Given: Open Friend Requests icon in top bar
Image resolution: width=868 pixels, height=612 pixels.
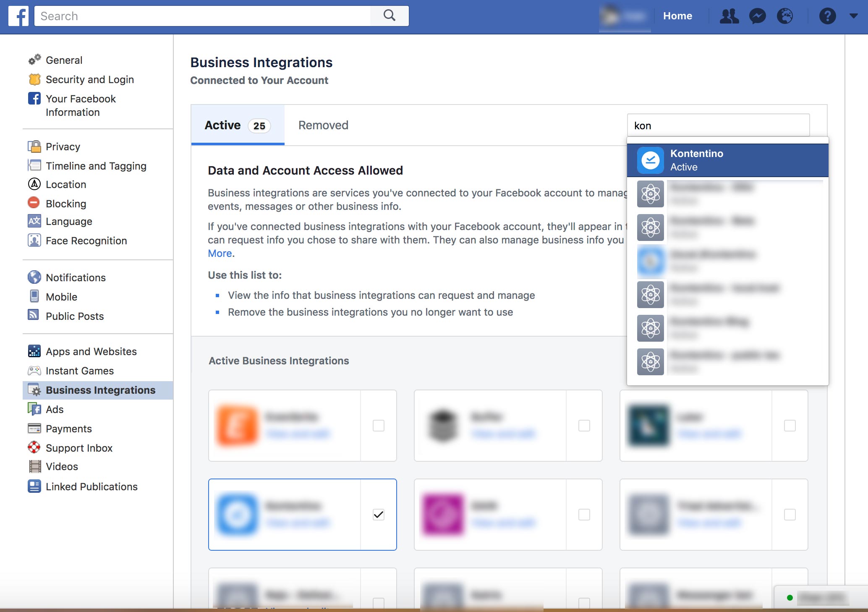Looking at the screenshot, I should [x=729, y=16].
